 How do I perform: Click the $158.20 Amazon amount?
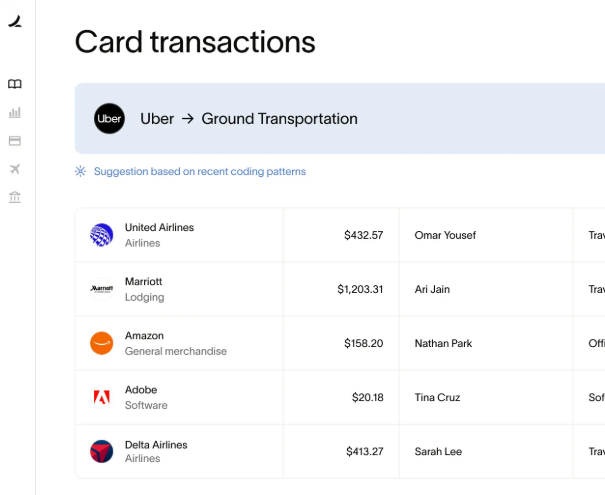(363, 343)
